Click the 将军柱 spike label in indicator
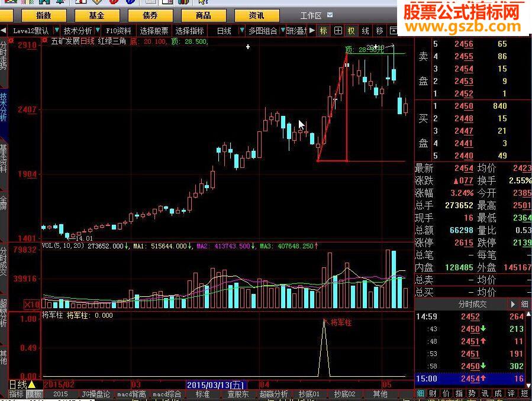This screenshot has height=401, width=532. tap(341, 322)
